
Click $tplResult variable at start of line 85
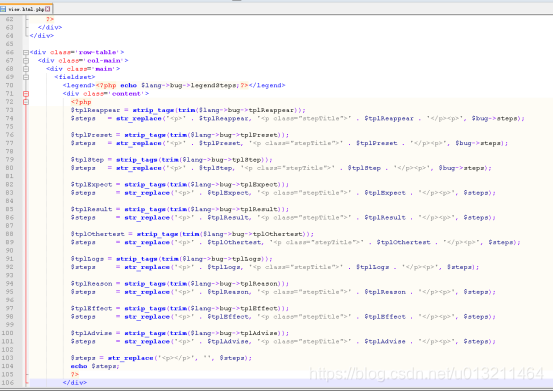(91, 209)
